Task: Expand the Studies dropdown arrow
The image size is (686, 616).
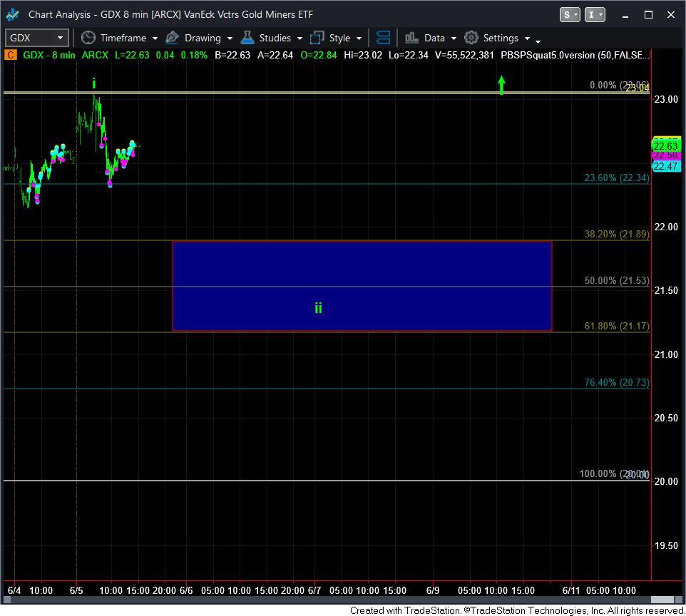Action: tap(300, 38)
